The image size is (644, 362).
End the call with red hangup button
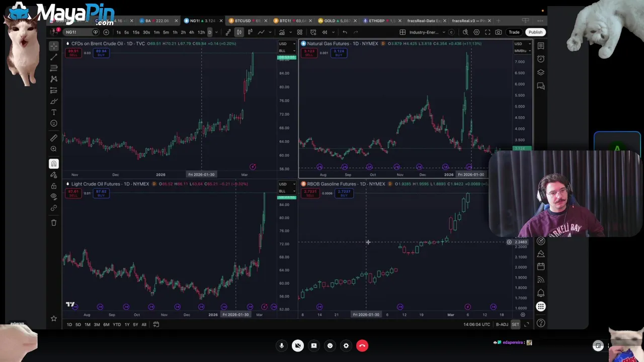(362, 345)
